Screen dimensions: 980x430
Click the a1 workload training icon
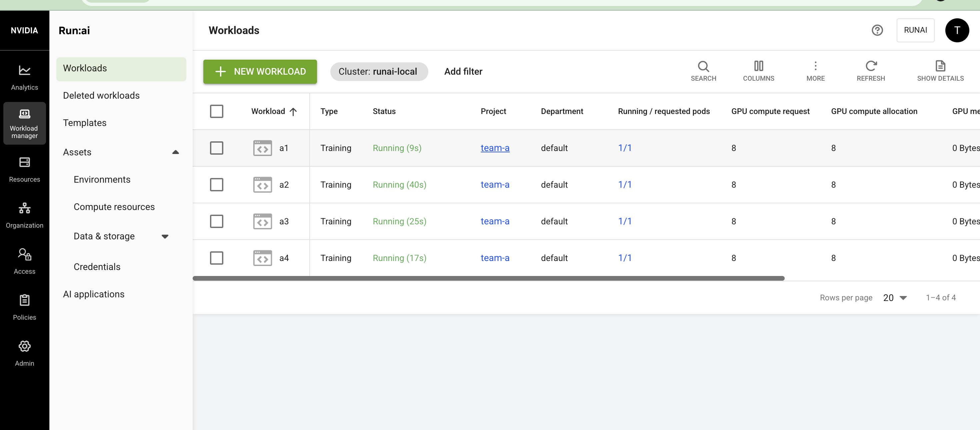(263, 148)
